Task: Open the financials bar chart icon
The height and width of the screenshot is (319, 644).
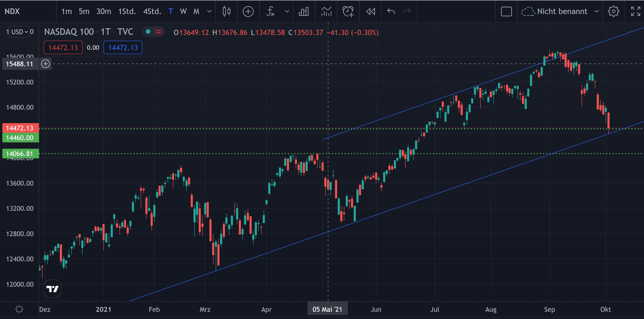Action: click(x=304, y=11)
